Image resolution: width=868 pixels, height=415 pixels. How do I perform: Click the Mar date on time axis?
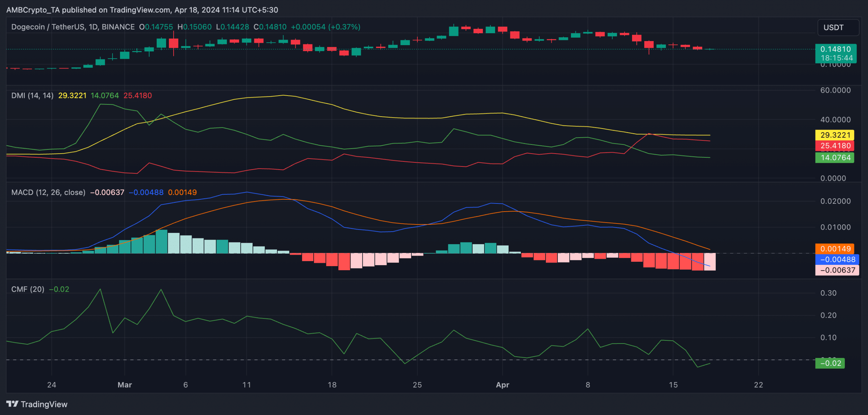pyautogui.click(x=124, y=385)
